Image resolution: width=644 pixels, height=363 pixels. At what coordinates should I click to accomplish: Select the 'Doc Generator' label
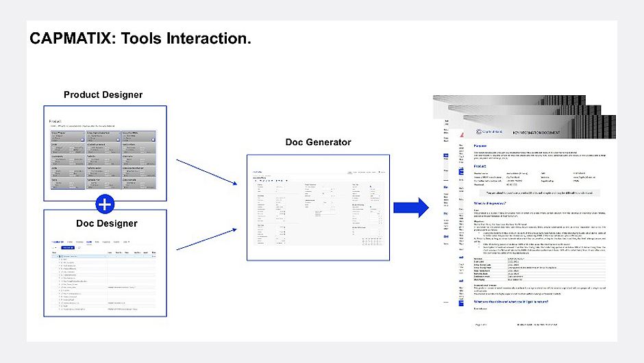coord(319,142)
